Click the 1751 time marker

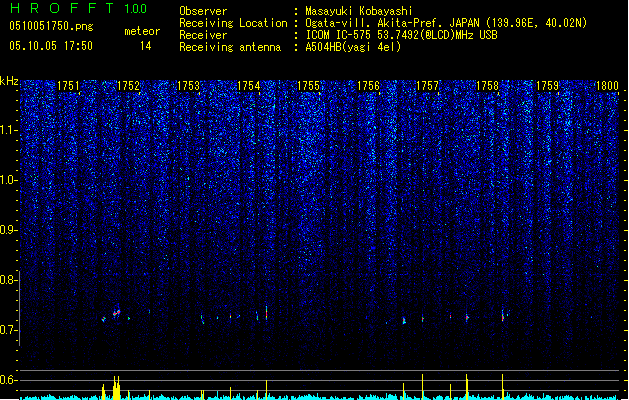click(68, 86)
